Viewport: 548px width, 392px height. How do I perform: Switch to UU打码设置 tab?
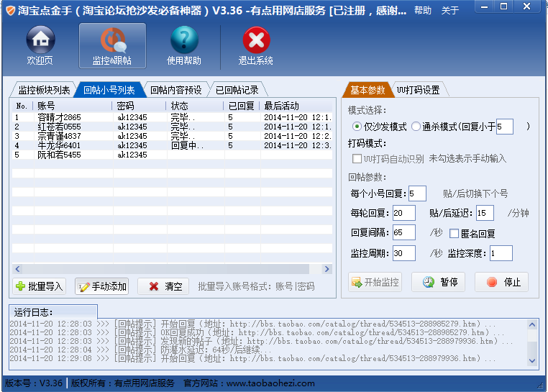(418, 90)
